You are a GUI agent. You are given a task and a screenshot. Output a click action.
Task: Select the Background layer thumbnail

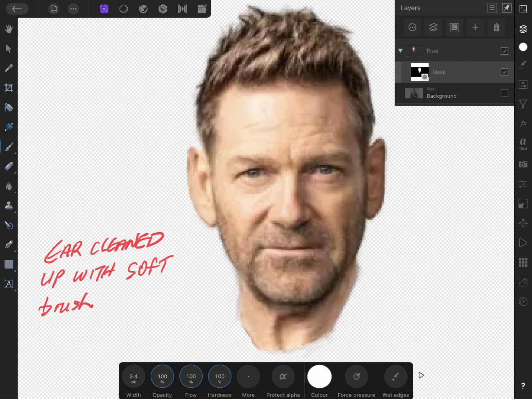pos(414,93)
